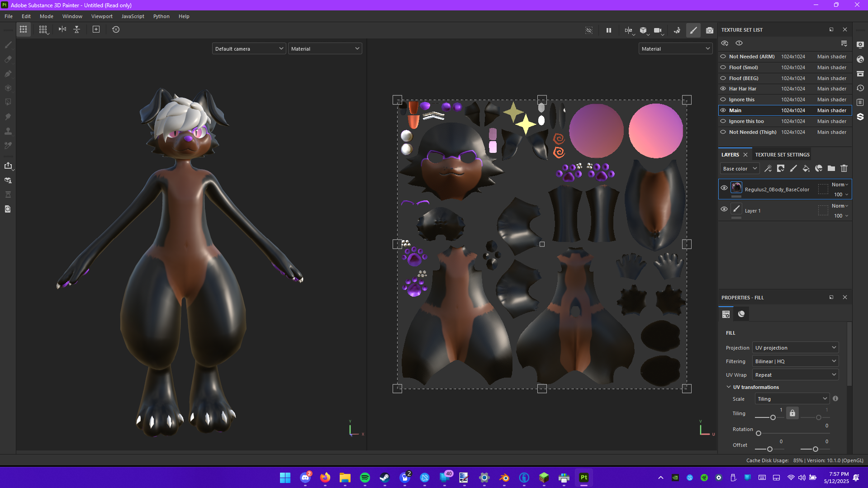The height and width of the screenshot is (488, 868).
Task: Click the Rotation slider handle
Action: click(x=759, y=434)
